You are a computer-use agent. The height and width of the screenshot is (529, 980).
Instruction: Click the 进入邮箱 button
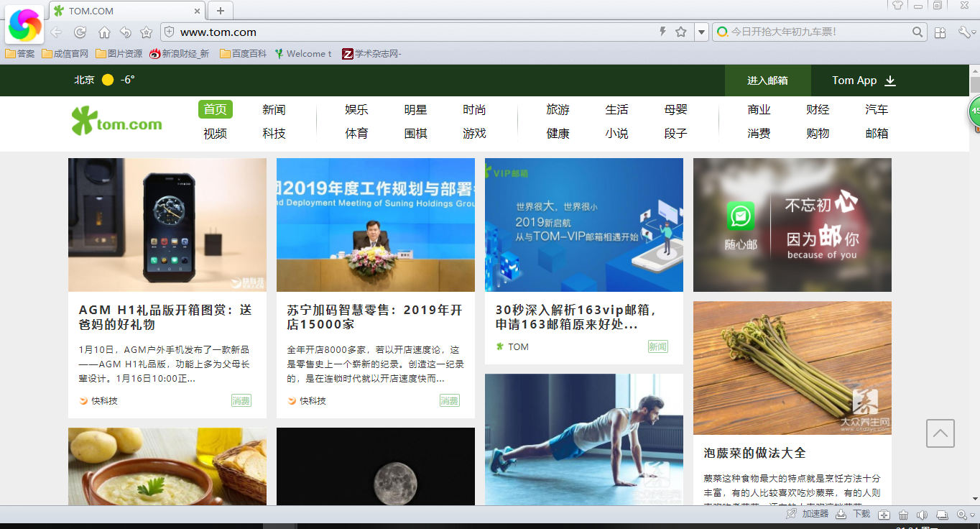tap(767, 80)
